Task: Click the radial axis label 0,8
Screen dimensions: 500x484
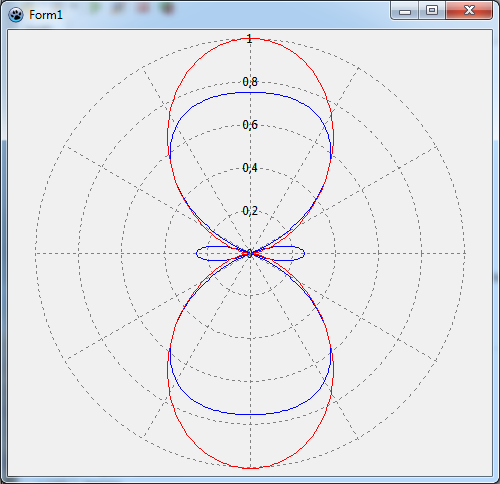Action: pos(250,82)
